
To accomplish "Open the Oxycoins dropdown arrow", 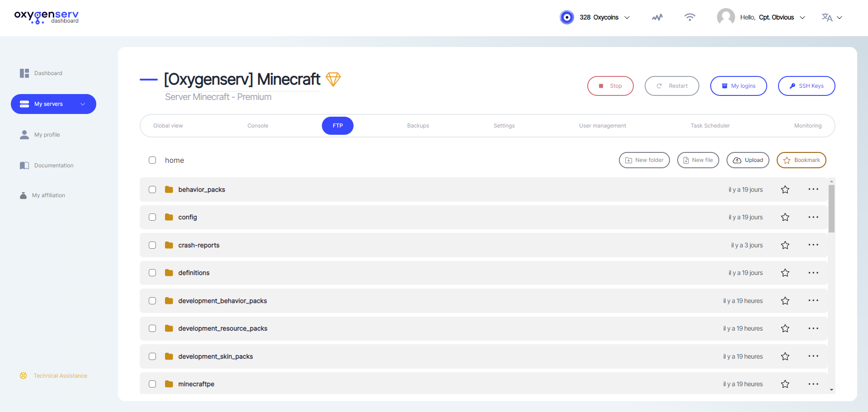I will [627, 18].
